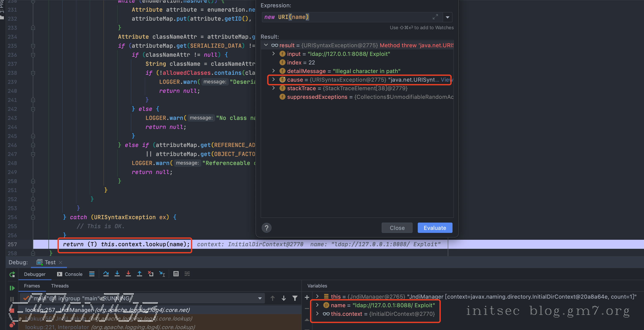Expand the cause field in result
The image size is (644, 330).
click(273, 79)
